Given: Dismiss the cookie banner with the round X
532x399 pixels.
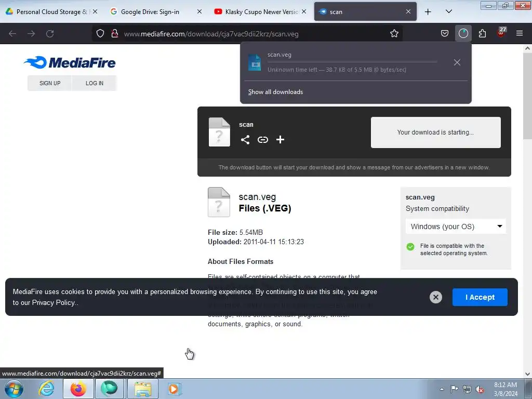Looking at the screenshot, I should click(436, 297).
